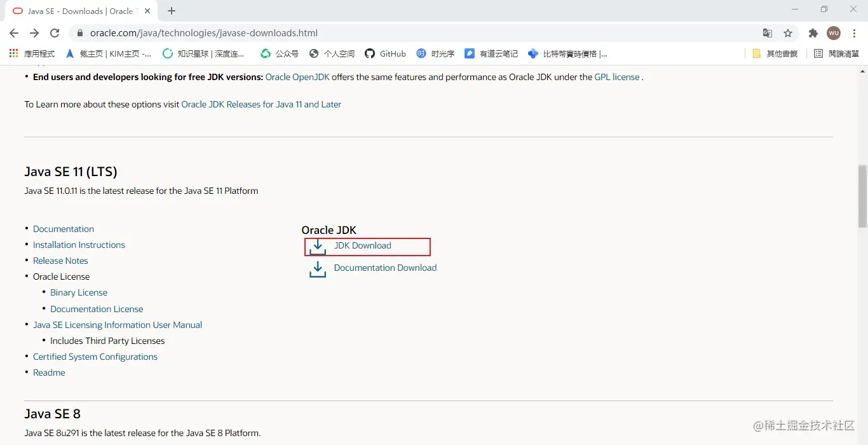The width and height of the screenshot is (868, 445).
Task: Open the Google Translate page icon
Action: click(768, 33)
